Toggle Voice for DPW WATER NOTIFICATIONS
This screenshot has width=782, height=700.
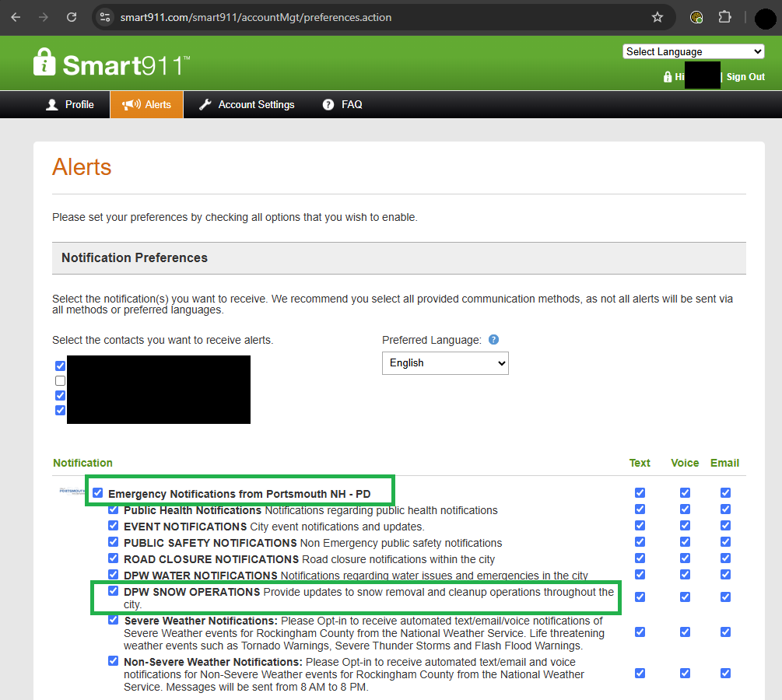(x=686, y=574)
